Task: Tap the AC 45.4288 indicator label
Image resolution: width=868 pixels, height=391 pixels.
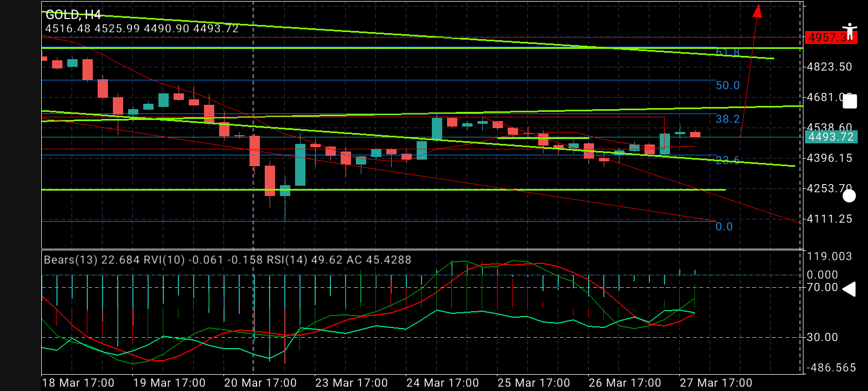Action: point(379,260)
